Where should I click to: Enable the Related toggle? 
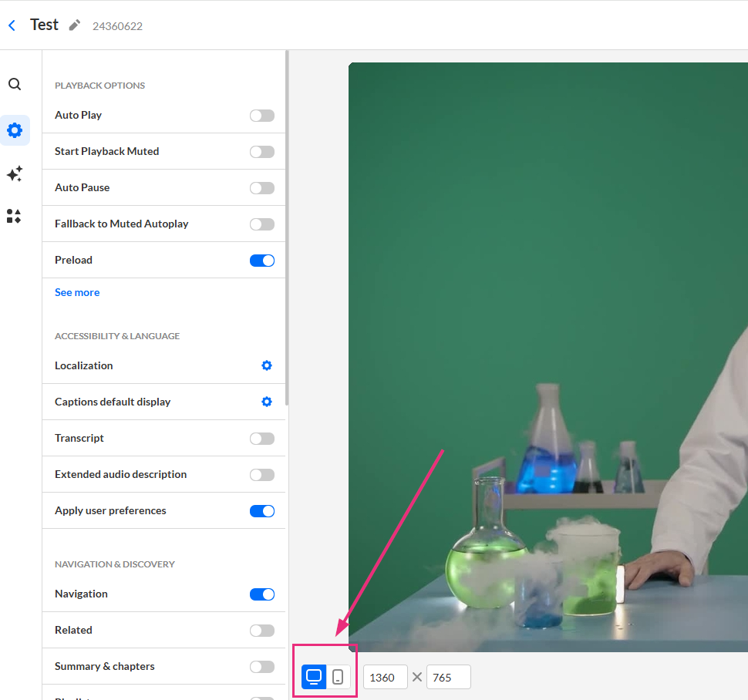[x=262, y=631]
